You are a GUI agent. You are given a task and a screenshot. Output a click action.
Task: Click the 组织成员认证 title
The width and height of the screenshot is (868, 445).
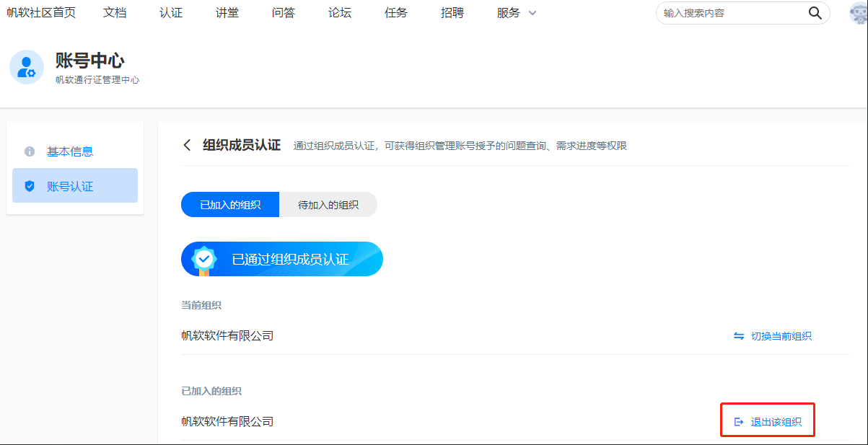pos(242,145)
